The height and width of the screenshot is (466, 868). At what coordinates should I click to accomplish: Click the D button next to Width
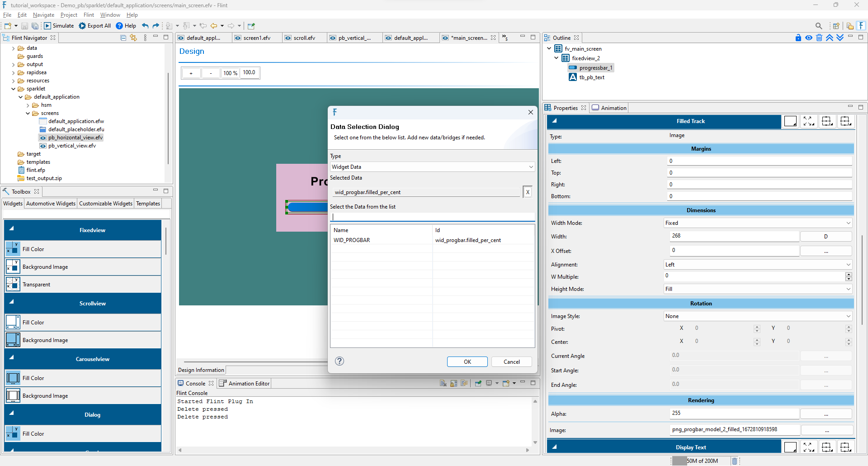click(x=826, y=237)
